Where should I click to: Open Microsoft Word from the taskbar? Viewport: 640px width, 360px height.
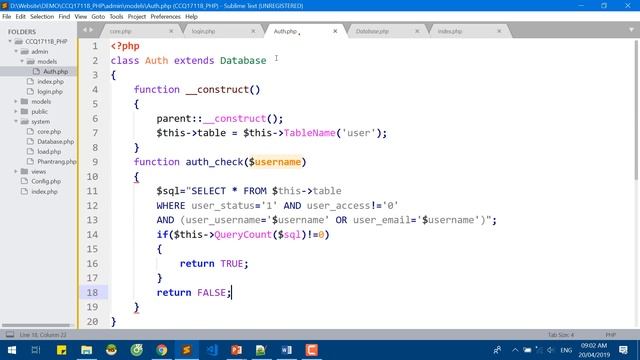click(x=287, y=350)
